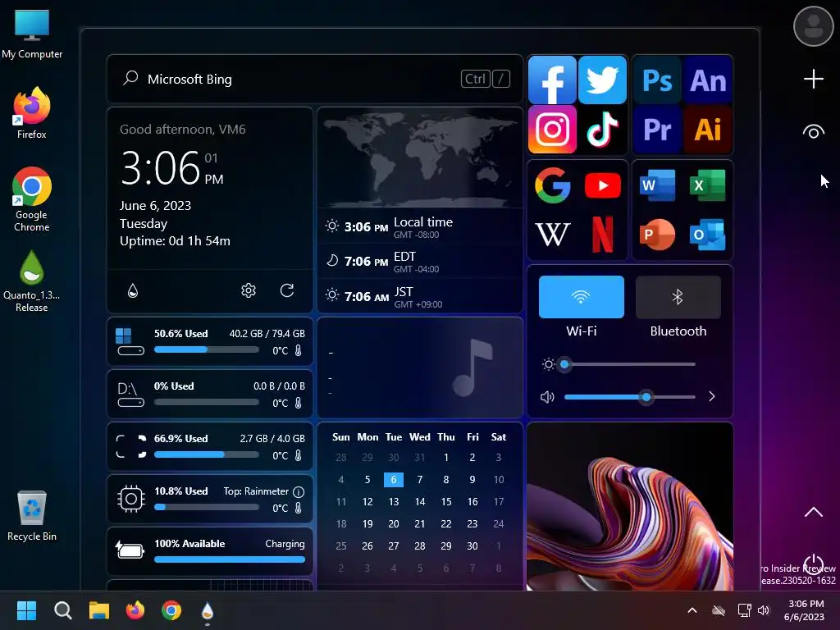Open the Google shortcut icon
840x630 pixels.
tap(552, 185)
